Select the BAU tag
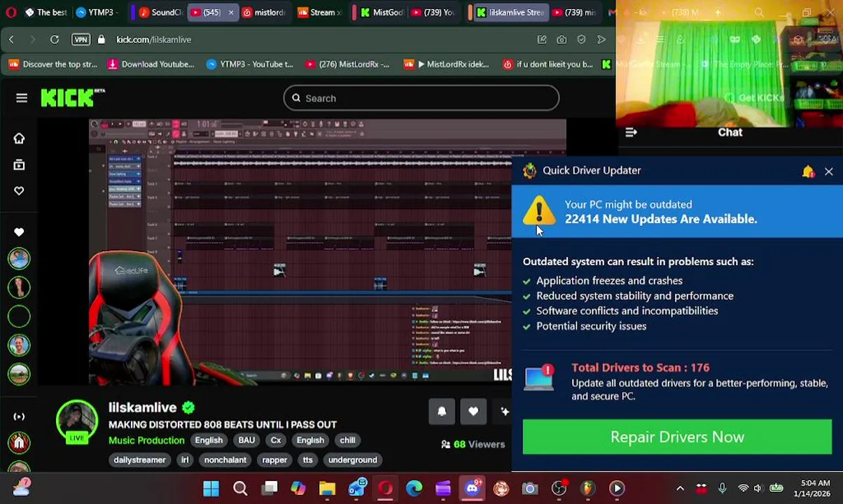This screenshot has height=504, width=843. point(246,440)
